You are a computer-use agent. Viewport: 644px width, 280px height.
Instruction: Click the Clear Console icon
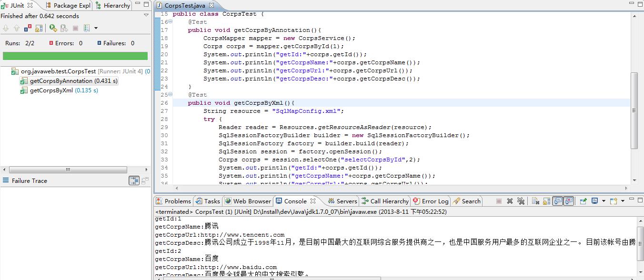tap(535, 201)
